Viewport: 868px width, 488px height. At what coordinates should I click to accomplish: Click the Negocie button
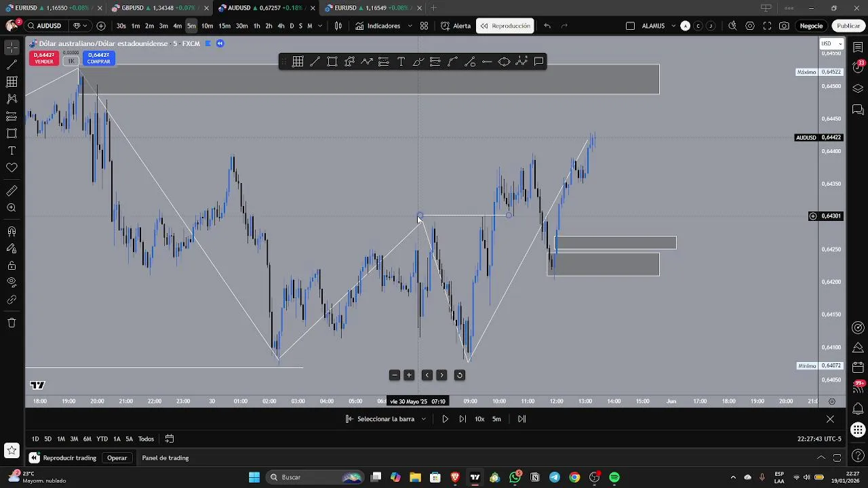[x=811, y=26]
